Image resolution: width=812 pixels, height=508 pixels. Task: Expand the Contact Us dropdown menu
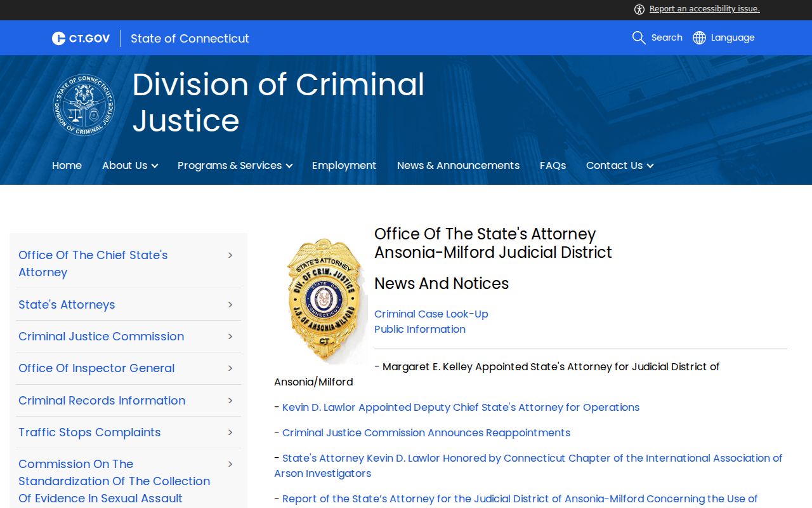click(619, 165)
